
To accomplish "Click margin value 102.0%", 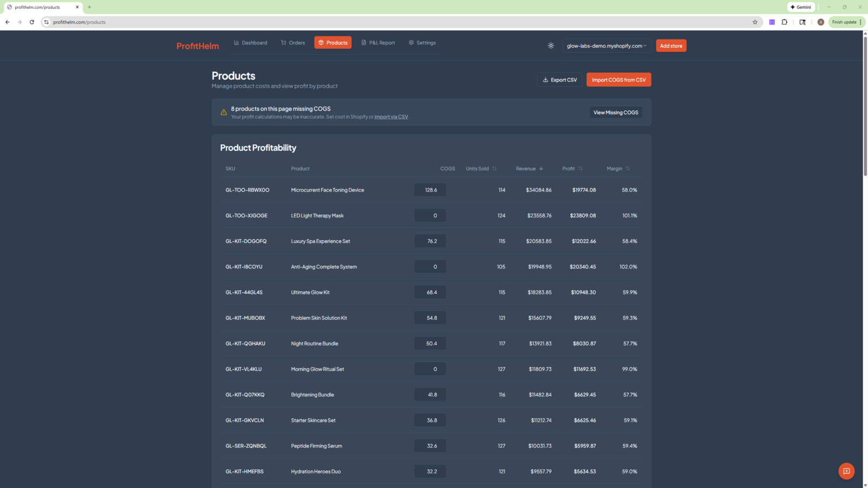I will click(x=628, y=267).
